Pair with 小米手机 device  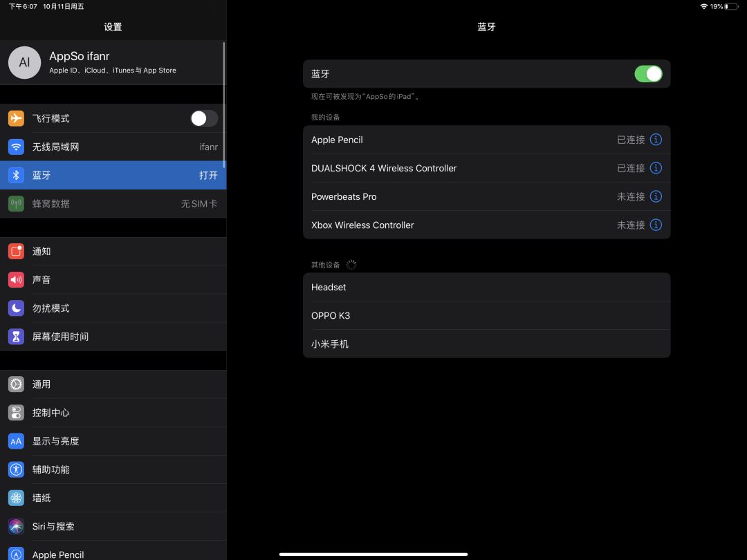(486, 344)
